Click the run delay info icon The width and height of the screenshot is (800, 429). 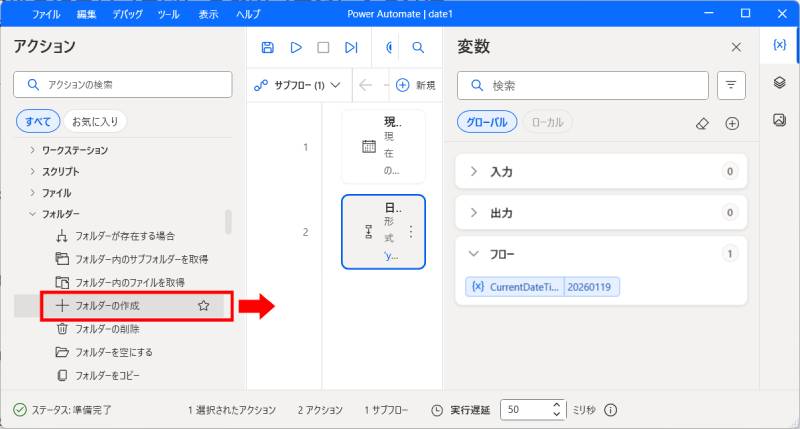pos(610,410)
